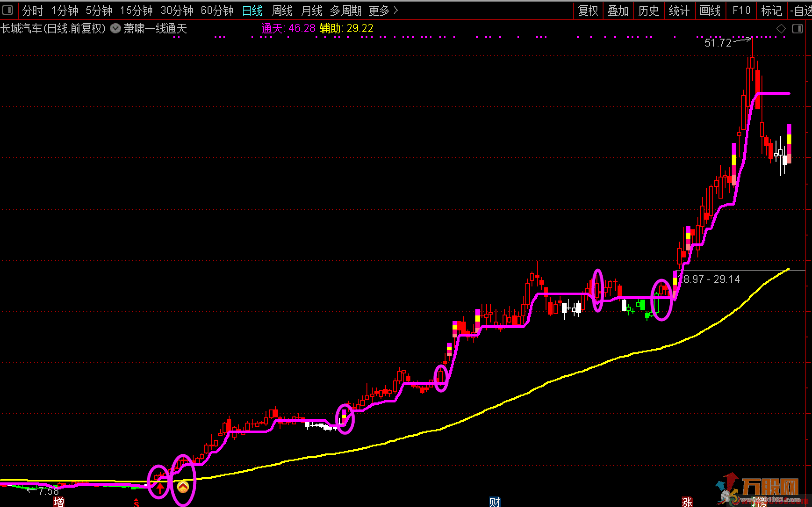
Task: Select the 30分钟 period
Action: [x=177, y=11]
